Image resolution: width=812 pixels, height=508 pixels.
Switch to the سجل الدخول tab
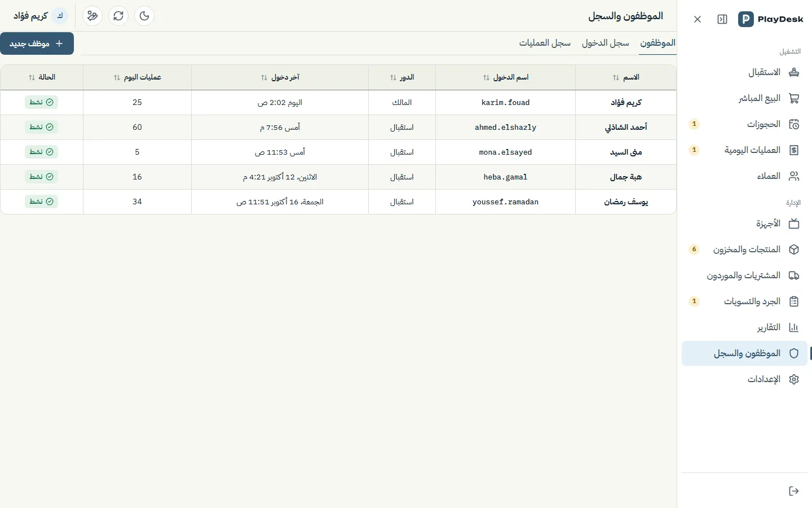pos(605,43)
